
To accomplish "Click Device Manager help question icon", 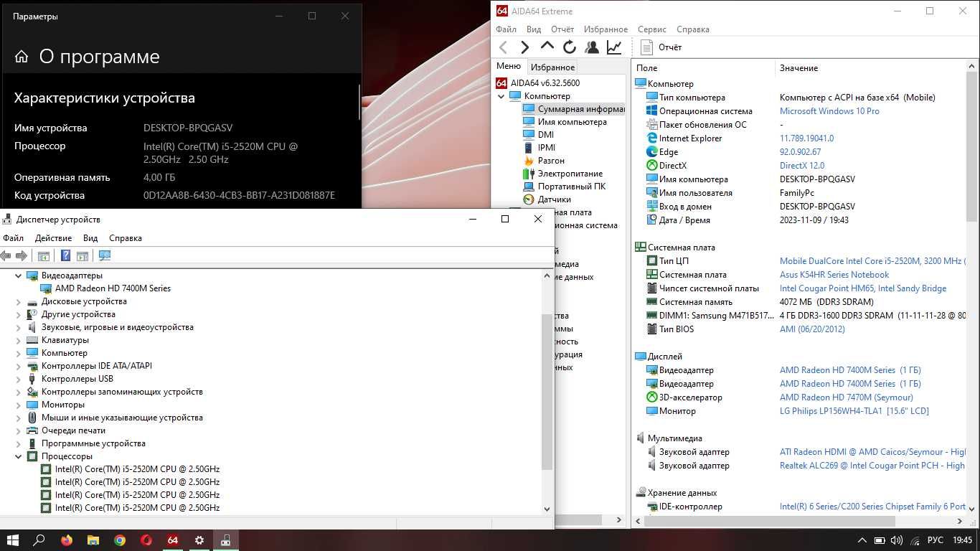I will coord(65,255).
